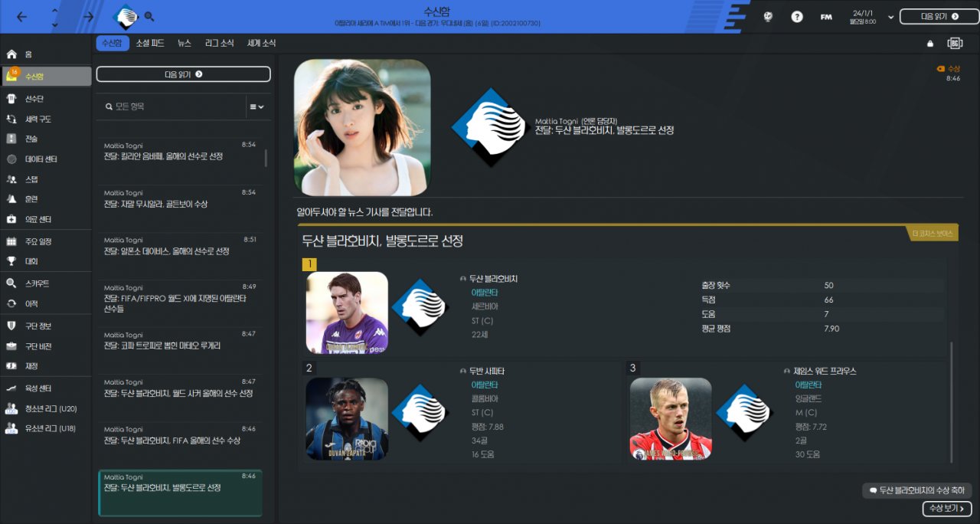Open 스탭 in the sidebar
Screen dimensions: 980x524
(x=46, y=178)
